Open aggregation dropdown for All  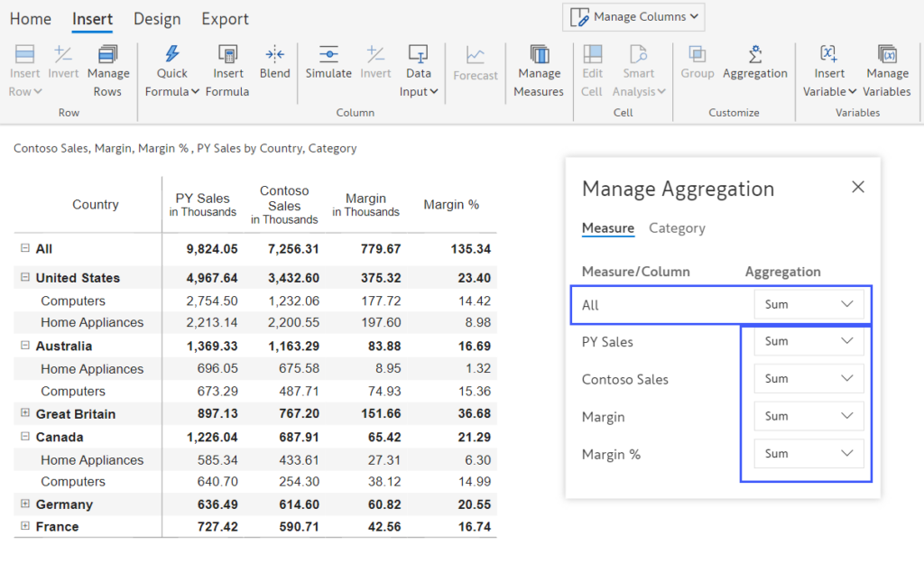pyautogui.click(x=808, y=304)
